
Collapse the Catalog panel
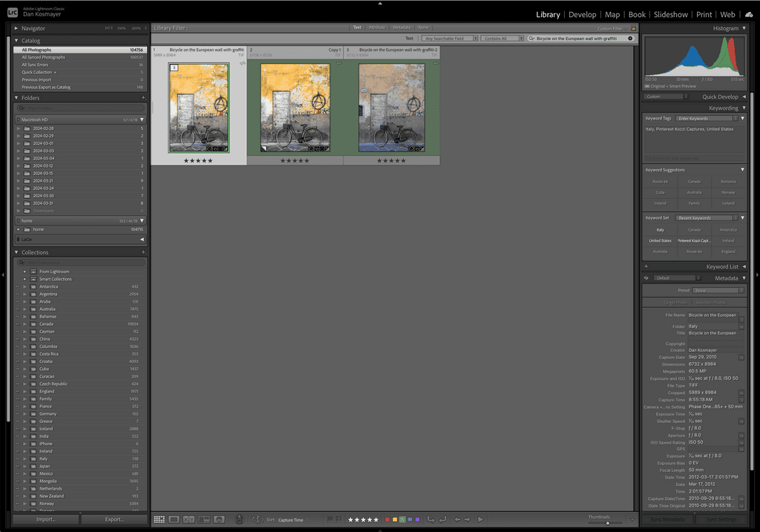[x=16, y=41]
